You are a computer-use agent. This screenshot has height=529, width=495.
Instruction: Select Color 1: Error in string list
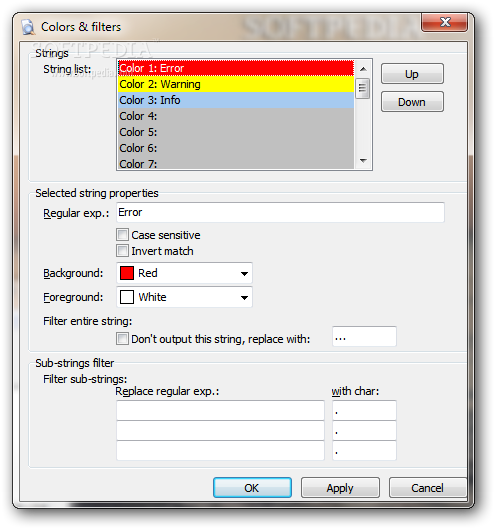pos(236,68)
